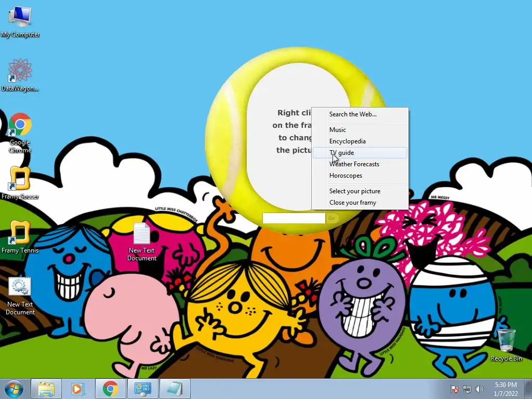This screenshot has width=532, height=399.
Task: Click the Go button on the Framy widget
Action: coord(331,218)
